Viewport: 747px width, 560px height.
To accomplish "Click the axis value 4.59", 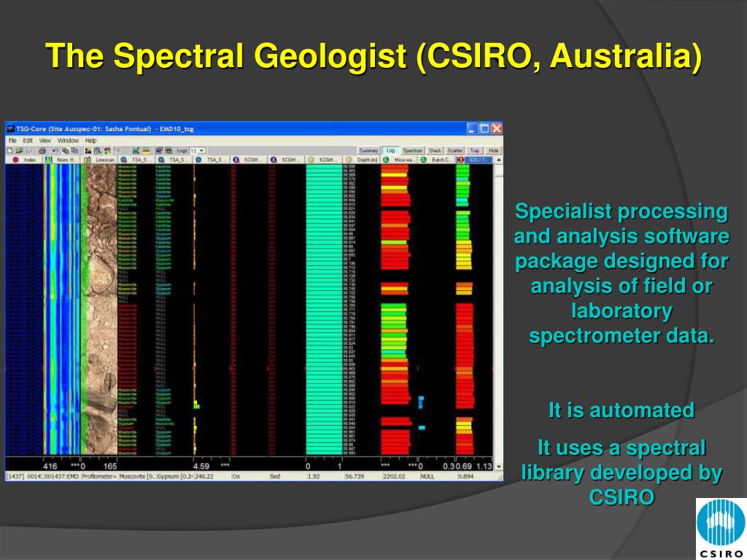I will pyautogui.click(x=201, y=466).
